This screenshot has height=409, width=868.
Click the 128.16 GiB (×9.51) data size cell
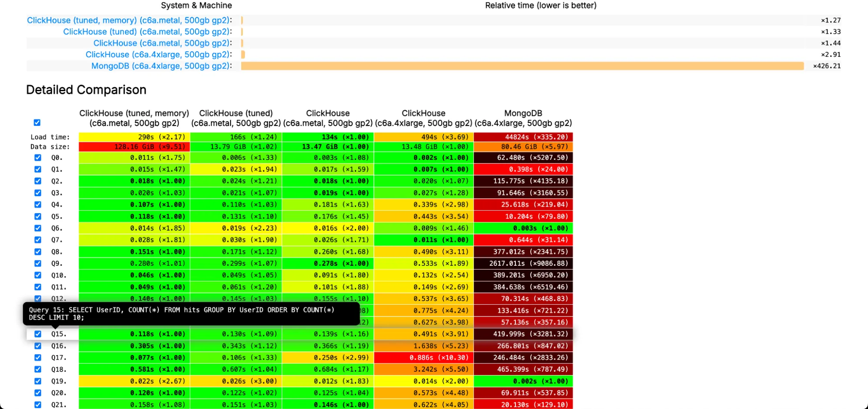tap(134, 147)
